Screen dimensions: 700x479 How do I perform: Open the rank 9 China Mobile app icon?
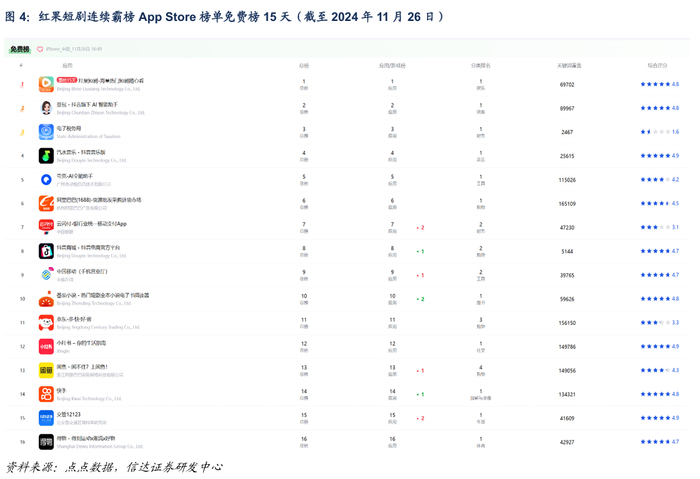click(46, 275)
